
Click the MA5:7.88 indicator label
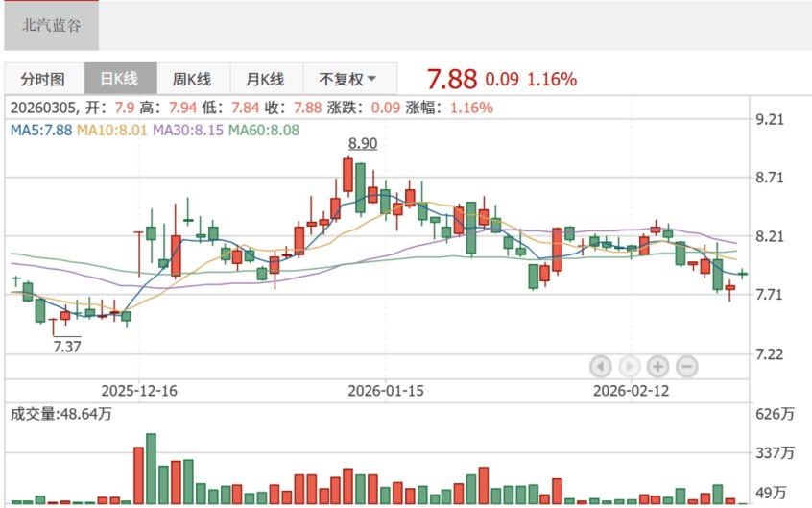pos(41,130)
